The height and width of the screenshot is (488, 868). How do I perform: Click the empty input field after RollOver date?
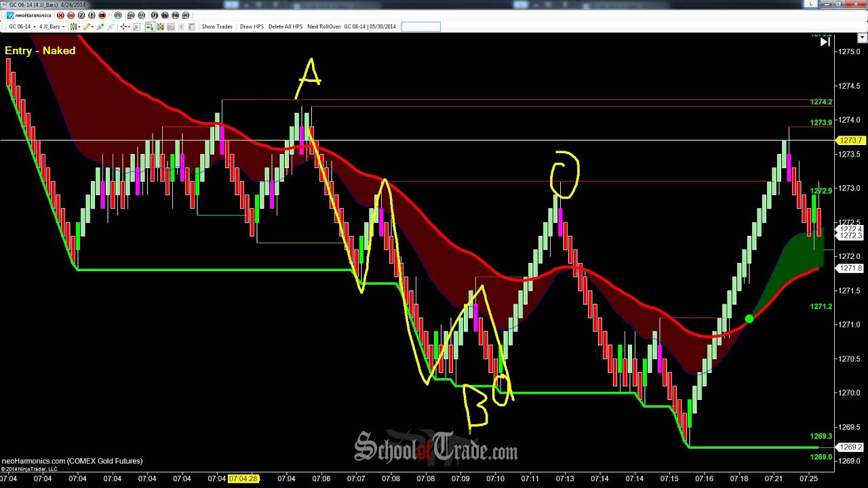420,26
